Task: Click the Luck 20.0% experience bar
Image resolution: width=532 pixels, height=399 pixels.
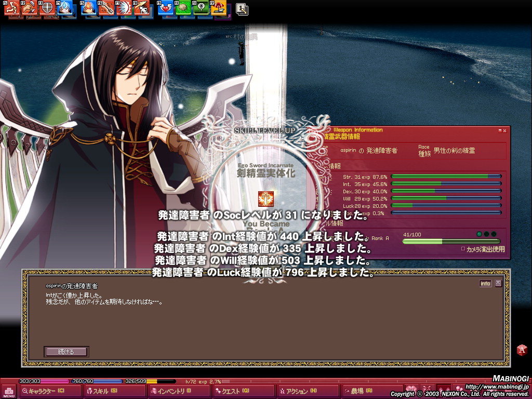Action: pos(446,206)
